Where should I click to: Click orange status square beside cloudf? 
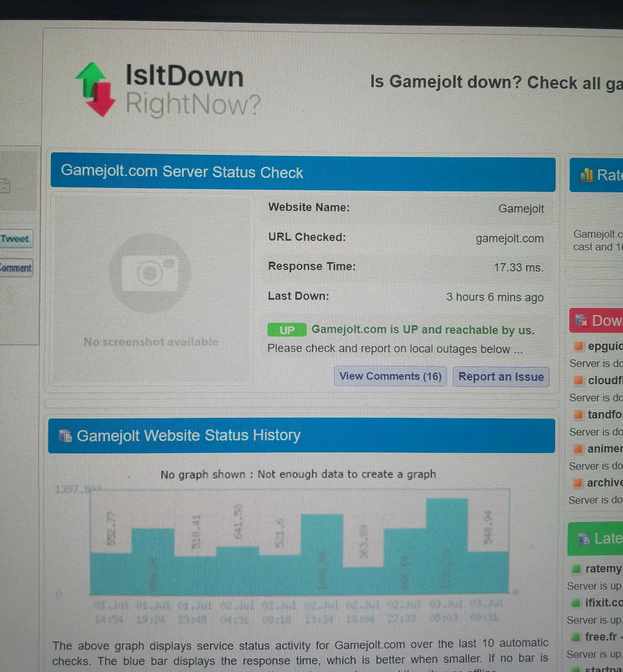[x=579, y=380]
